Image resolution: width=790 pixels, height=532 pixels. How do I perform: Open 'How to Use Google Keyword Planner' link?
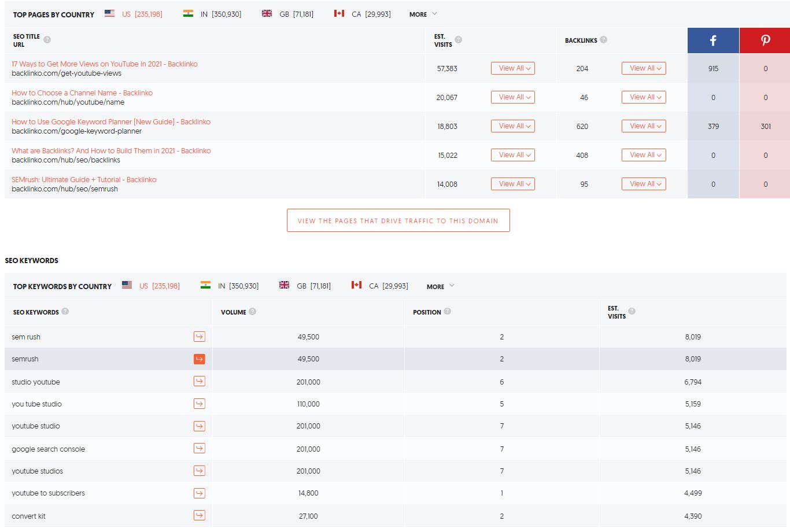(x=111, y=122)
